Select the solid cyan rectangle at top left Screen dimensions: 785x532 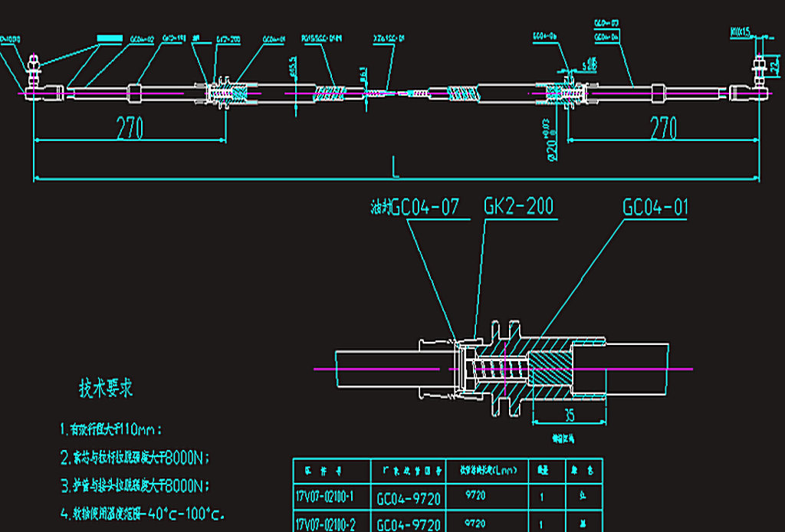(x=110, y=38)
